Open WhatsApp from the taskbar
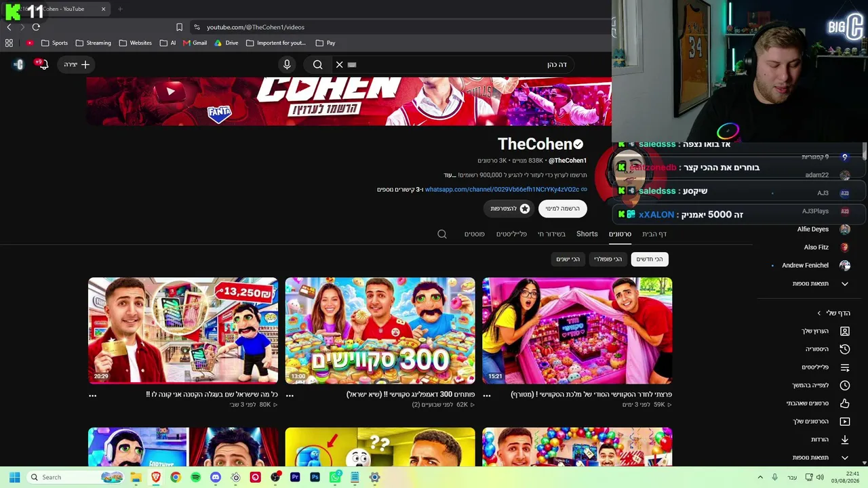The image size is (868, 488). pos(335,477)
